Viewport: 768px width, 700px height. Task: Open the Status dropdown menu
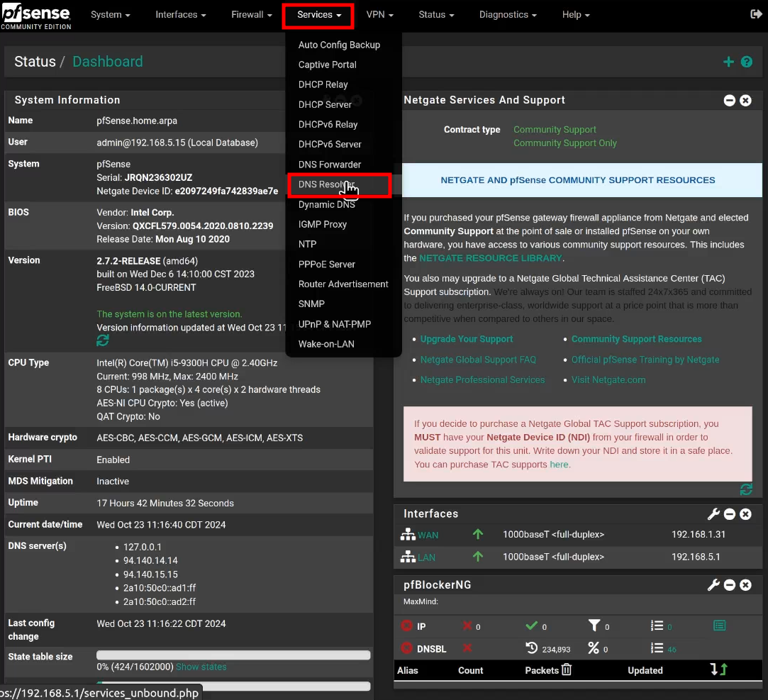click(x=436, y=15)
